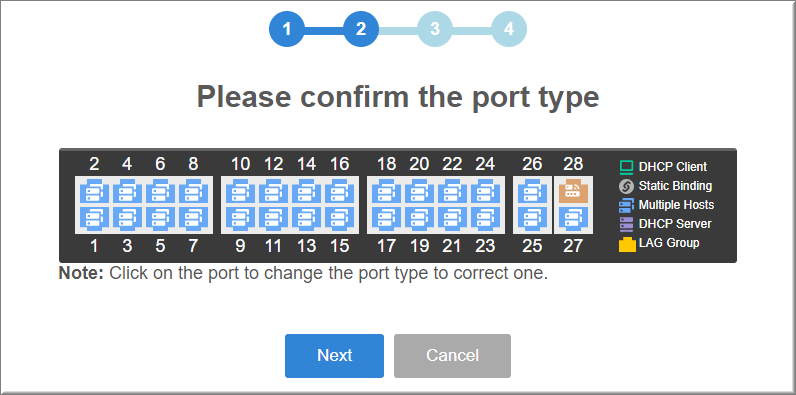Click the yellow LAG Group legend swatch
The image size is (796, 395).
click(627, 244)
